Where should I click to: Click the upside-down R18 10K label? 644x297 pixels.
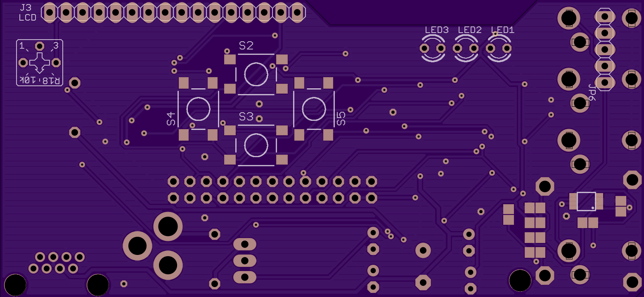click(x=40, y=80)
